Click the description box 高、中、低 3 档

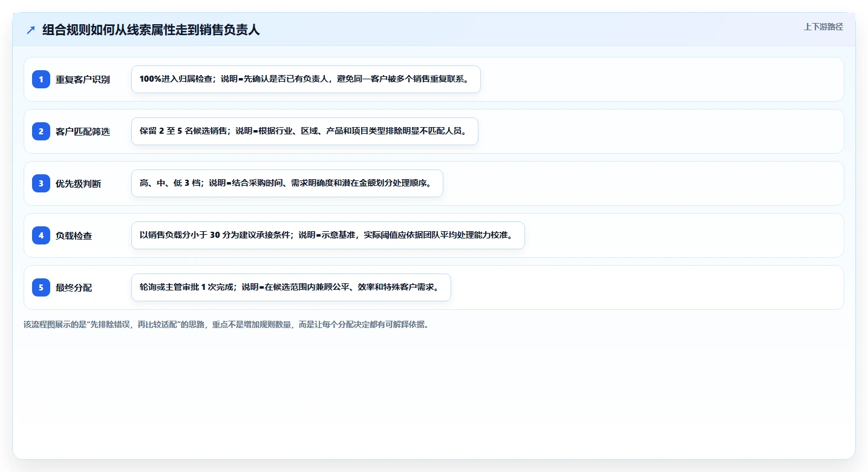[287, 183]
